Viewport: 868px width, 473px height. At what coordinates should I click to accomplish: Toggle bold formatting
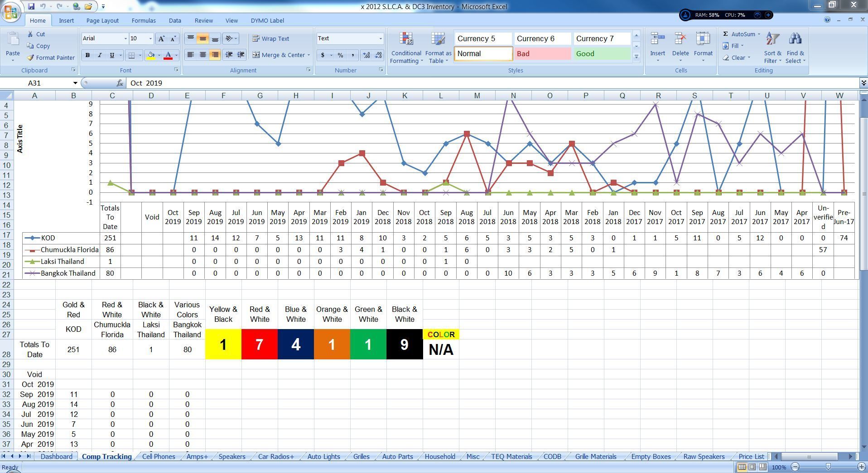coord(87,55)
